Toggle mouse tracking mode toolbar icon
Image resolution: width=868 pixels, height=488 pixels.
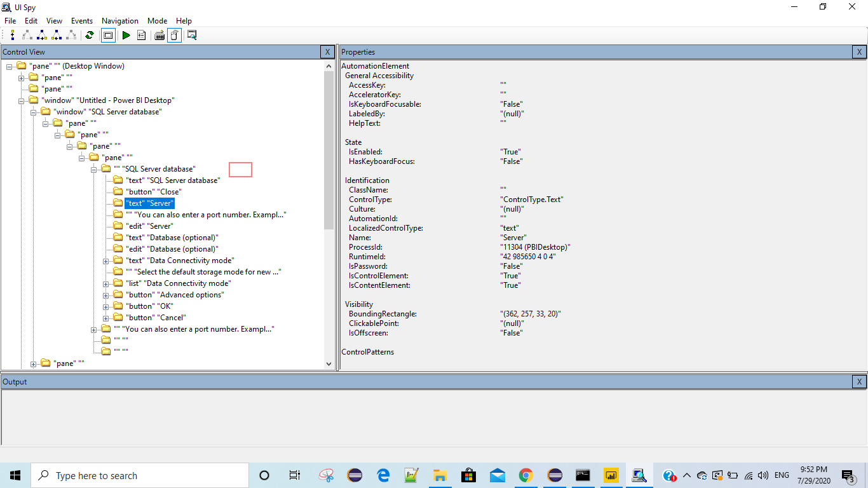[174, 36]
